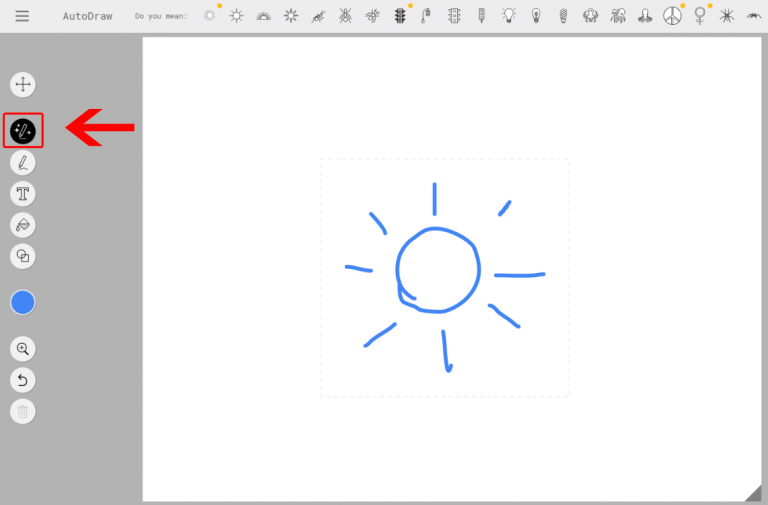
Task: Pick the Fill bucket tool
Action: coord(23,225)
